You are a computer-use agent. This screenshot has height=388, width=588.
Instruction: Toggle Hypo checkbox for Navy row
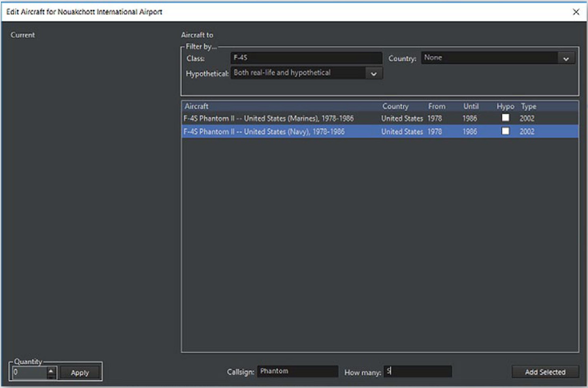point(505,131)
